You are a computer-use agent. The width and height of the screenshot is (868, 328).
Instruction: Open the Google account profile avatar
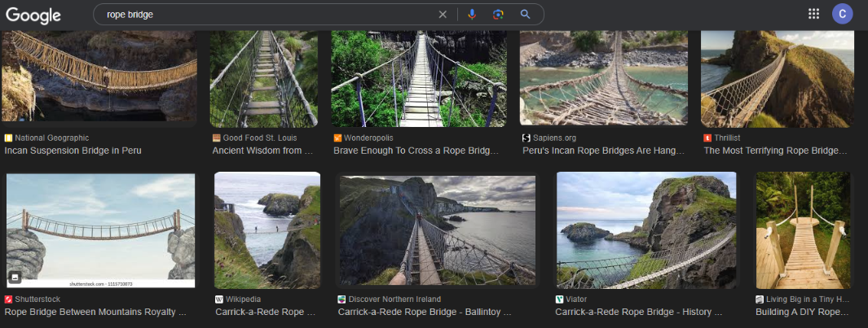[842, 14]
